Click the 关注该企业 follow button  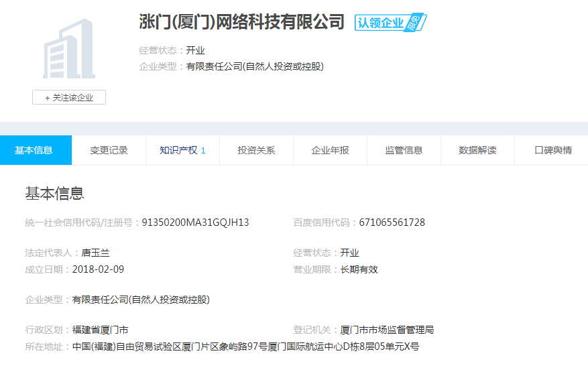(69, 98)
